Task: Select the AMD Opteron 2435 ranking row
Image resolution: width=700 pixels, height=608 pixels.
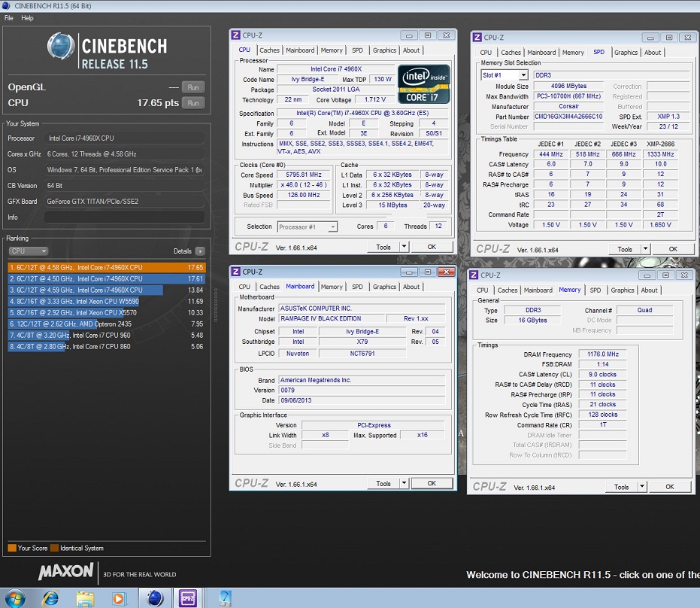Action: [106, 324]
